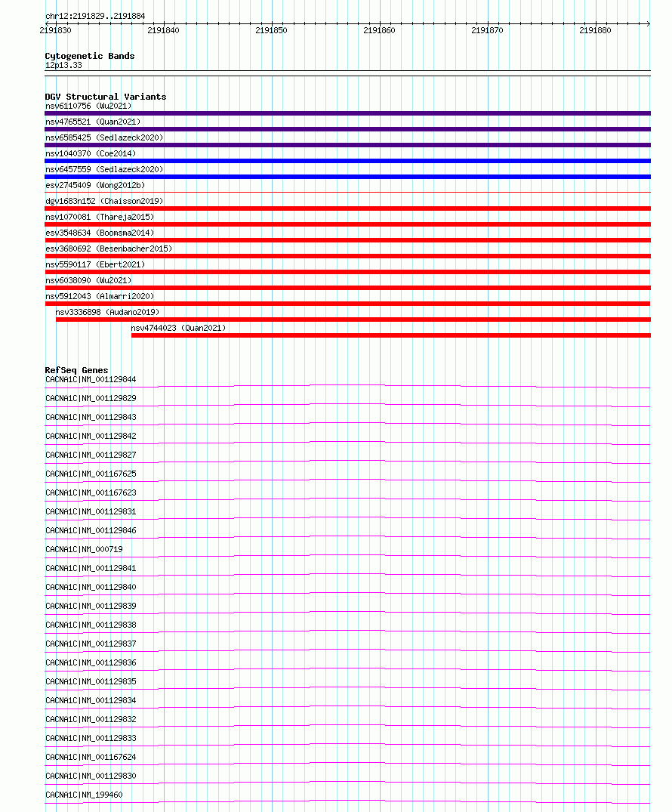The height and width of the screenshot is (812, 672).
Task: Open transcript CACNA1C|NM_001129842
Action: tap(91, 436)
